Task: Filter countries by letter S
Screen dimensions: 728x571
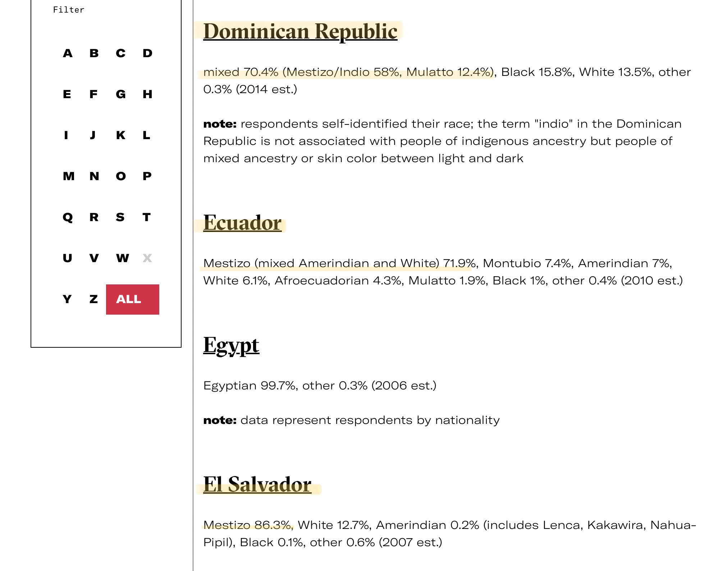Action: tap(120, 218)
